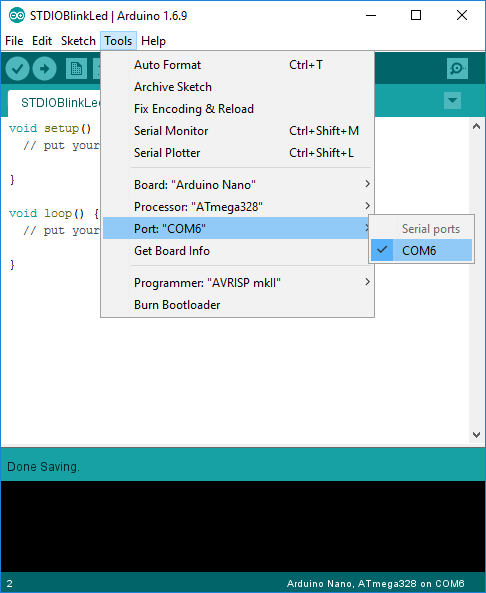Choose Archive Sketch
This screenshot has height=593, width=486.
pyautogui.click(x=238, y=87)
